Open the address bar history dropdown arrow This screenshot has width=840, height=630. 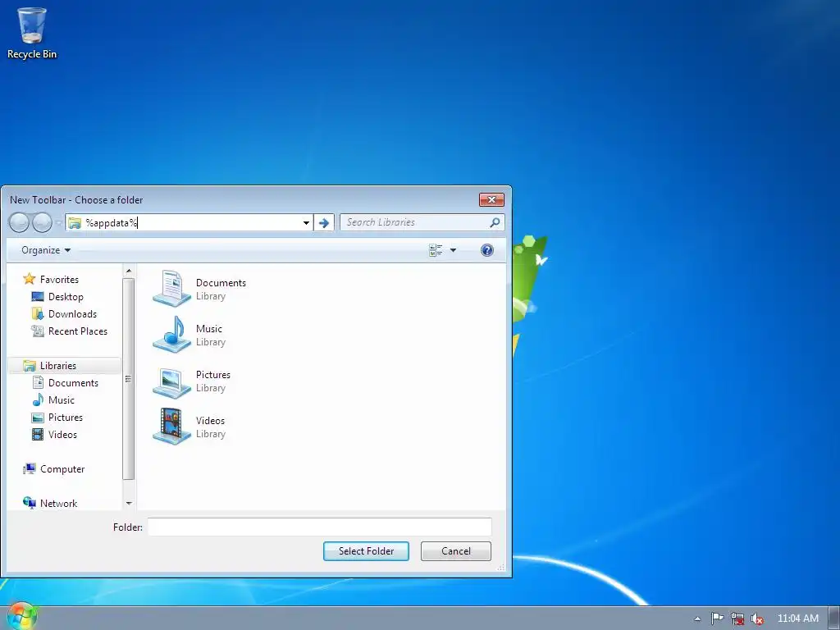click(306, 222)
